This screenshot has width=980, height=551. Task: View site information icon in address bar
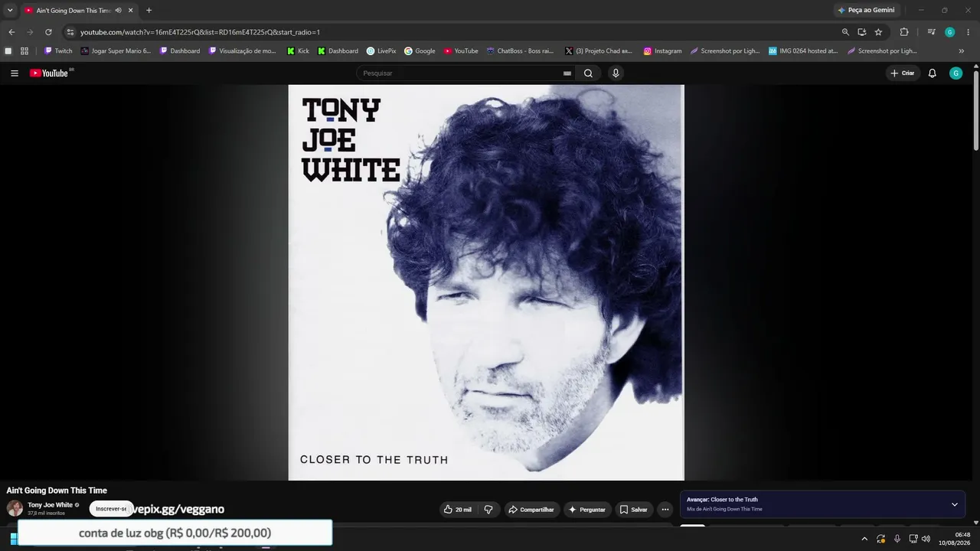point(70,32)
